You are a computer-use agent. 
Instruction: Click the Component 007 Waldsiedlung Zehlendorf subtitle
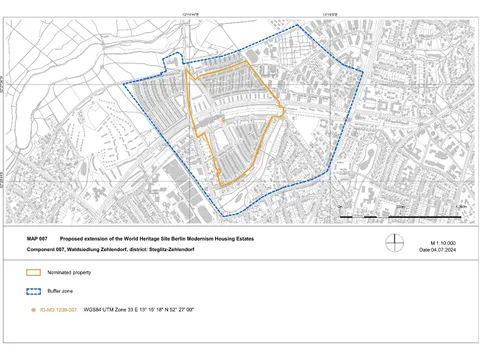(x=110, y=249)
